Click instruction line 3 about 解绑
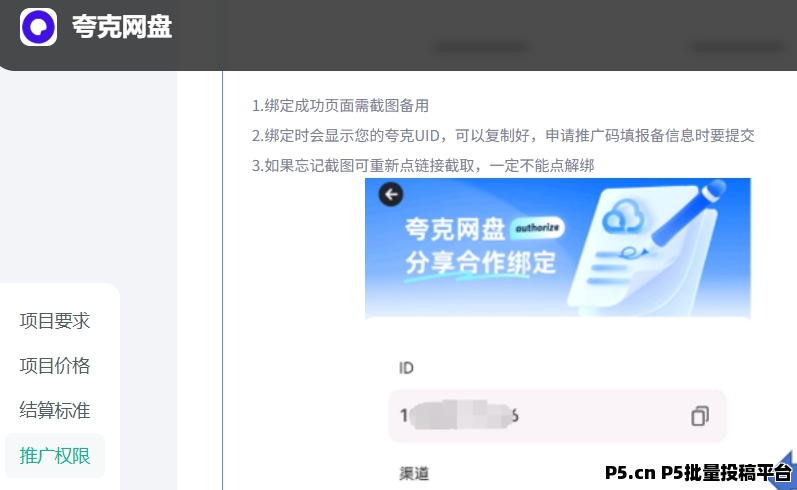The height and width of the screenshot is (490, 797). (423, 166)
